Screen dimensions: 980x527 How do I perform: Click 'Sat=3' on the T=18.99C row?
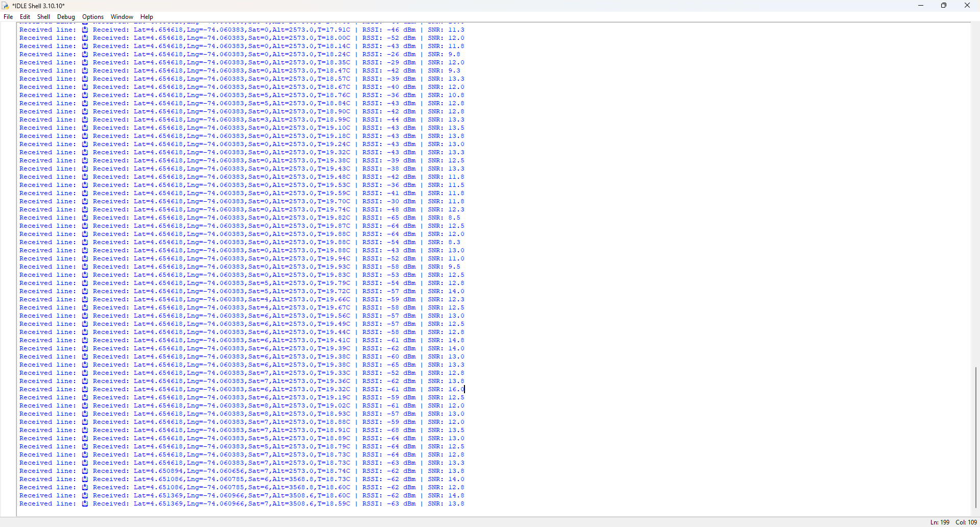tap(258, 119)
